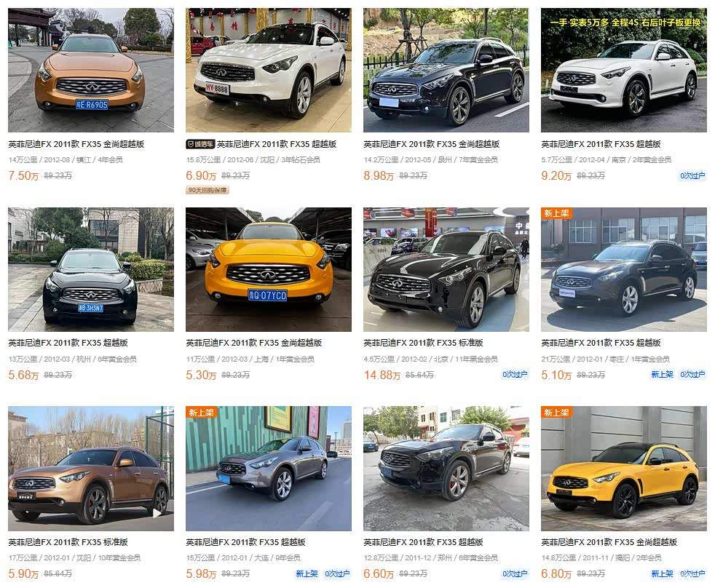The width and height of the screenshot is (715, 588).
Task: Open the bronze FX35 thumbnail from Shenyang 2012-01
Action: [91, 469]
